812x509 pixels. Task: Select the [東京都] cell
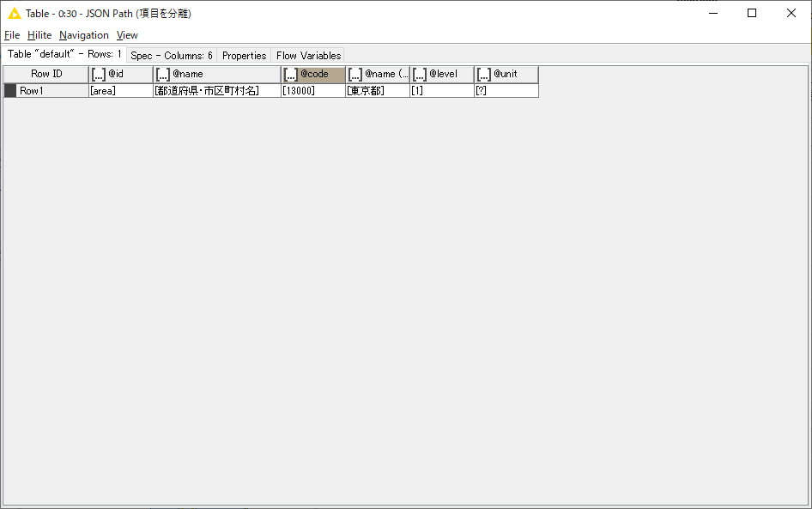(x=378, y=91)
